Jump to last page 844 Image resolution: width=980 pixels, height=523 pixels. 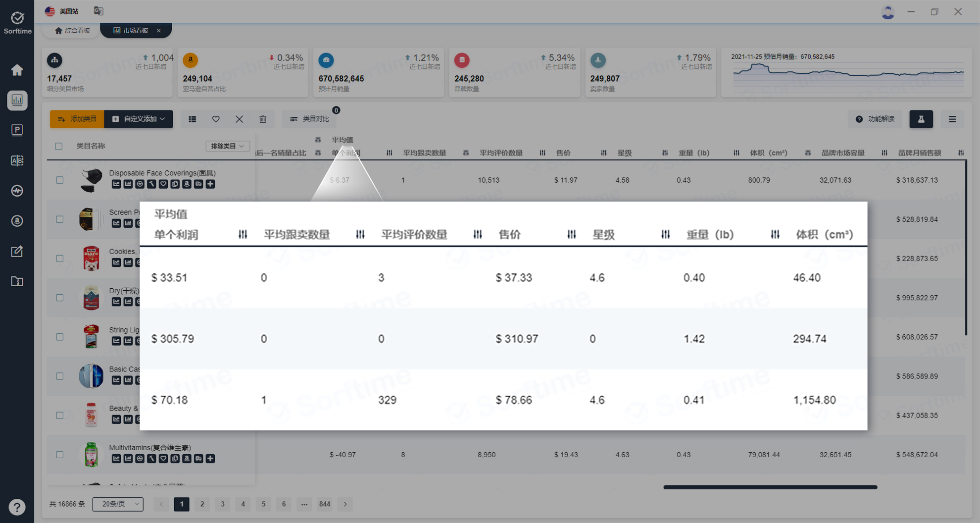coord(325,504)
